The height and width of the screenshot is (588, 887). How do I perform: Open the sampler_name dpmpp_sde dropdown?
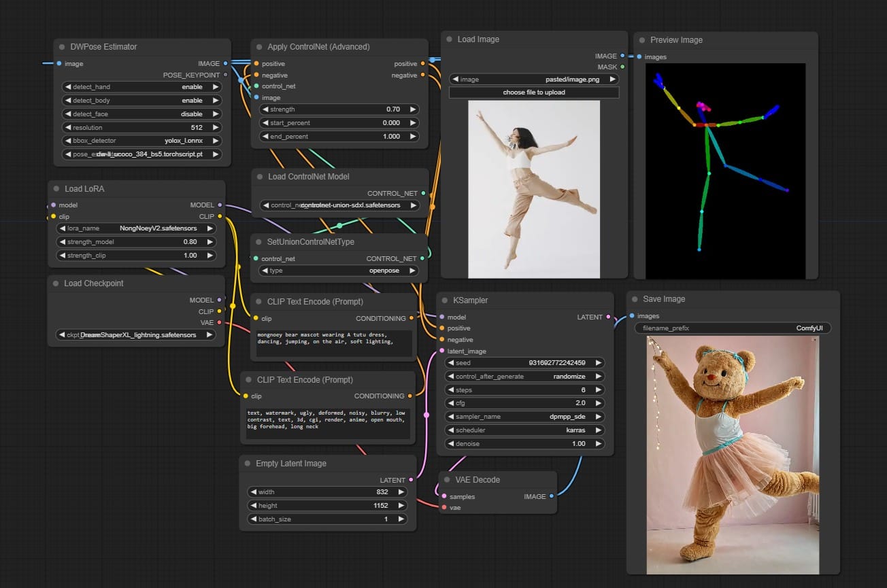click(524, 417)
